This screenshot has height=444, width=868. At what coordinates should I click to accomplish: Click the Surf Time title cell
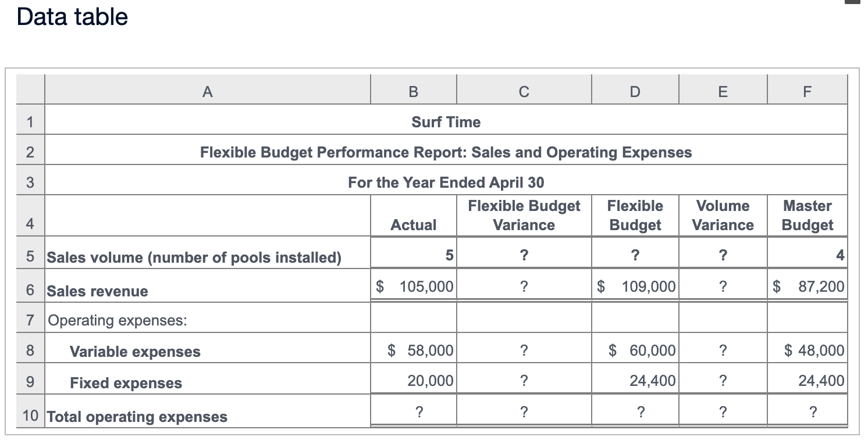pyautogui.click(x=446, y=121)
